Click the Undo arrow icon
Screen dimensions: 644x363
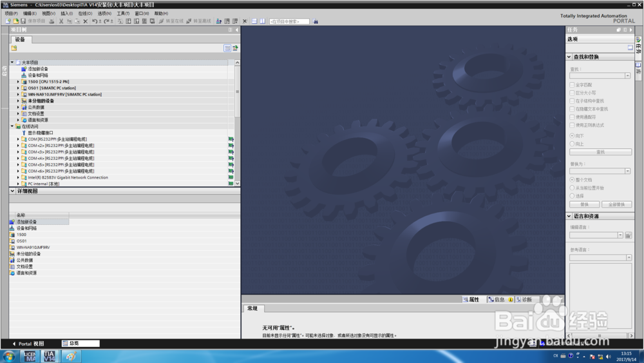(95, 21)
